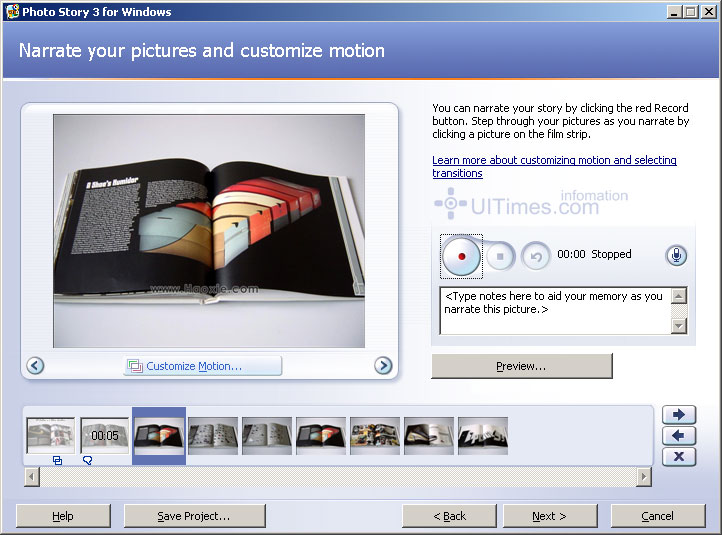Move picture backward in film strip
The height and width of the screenshot is (535, 722).
tap(678, 435)
